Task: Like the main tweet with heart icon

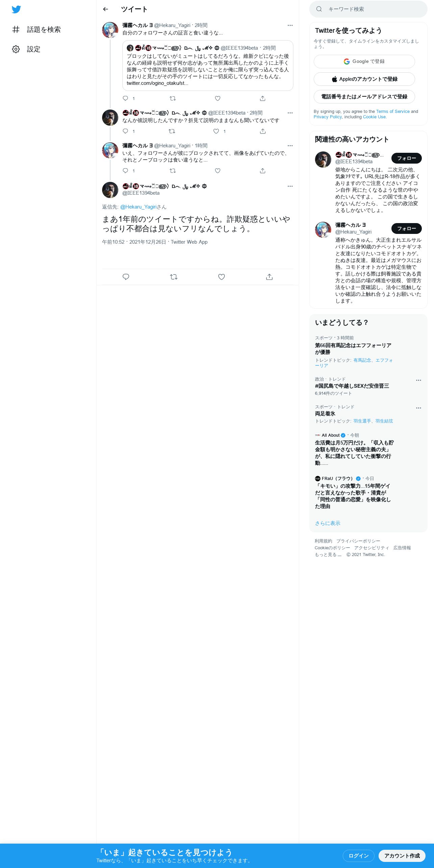Action: click(x=221, y=277)
